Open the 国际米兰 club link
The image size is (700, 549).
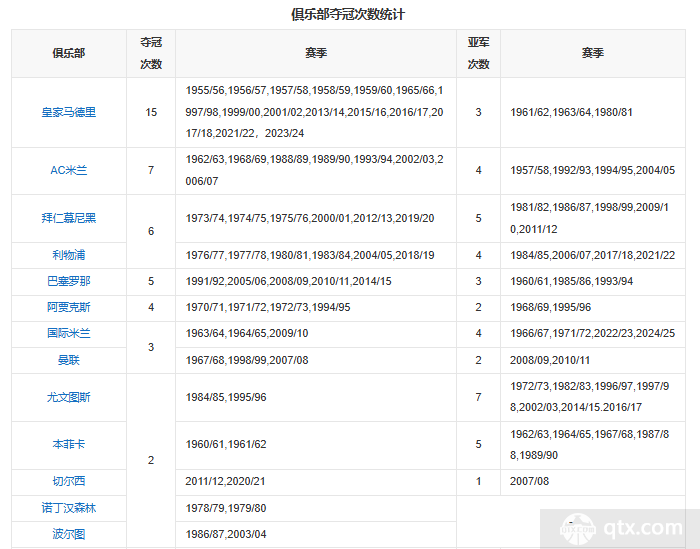[69, 333]
